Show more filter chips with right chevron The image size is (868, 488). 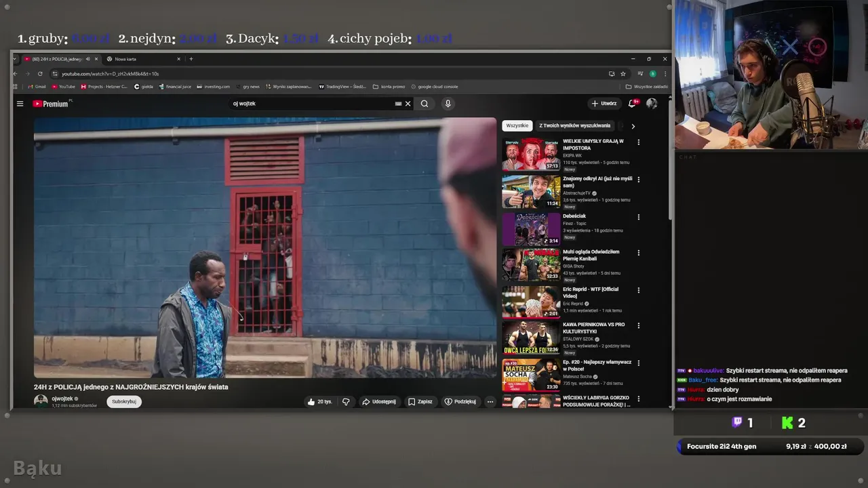[x=633, y=126]
